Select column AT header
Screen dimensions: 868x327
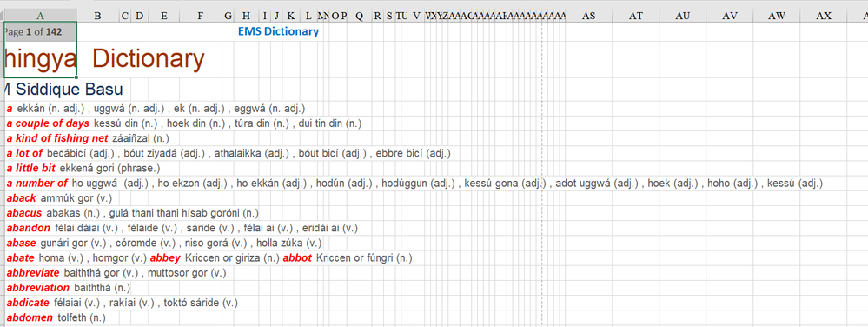coord(635,16)
